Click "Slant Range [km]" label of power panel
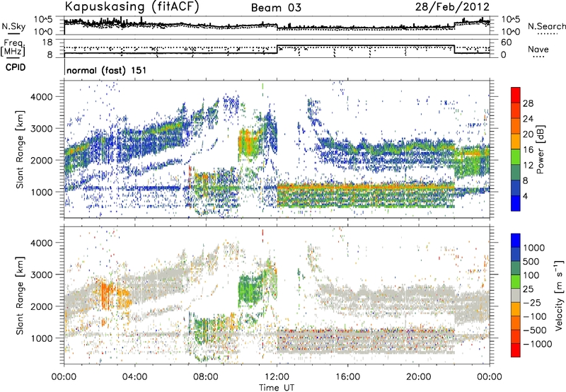Viewport: 566px width, 392px height. (20, 149)
